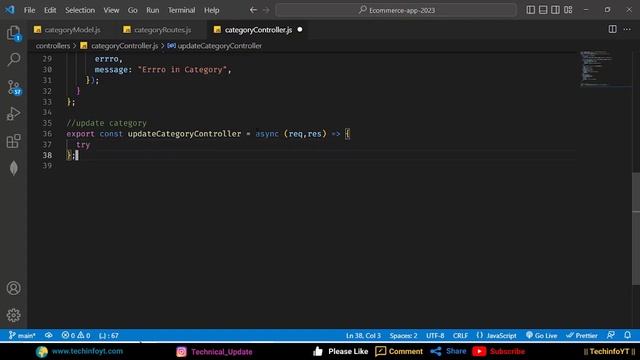640x360 pixels.
Task: Change end of line via CRLF
Action: click(460, 336)
